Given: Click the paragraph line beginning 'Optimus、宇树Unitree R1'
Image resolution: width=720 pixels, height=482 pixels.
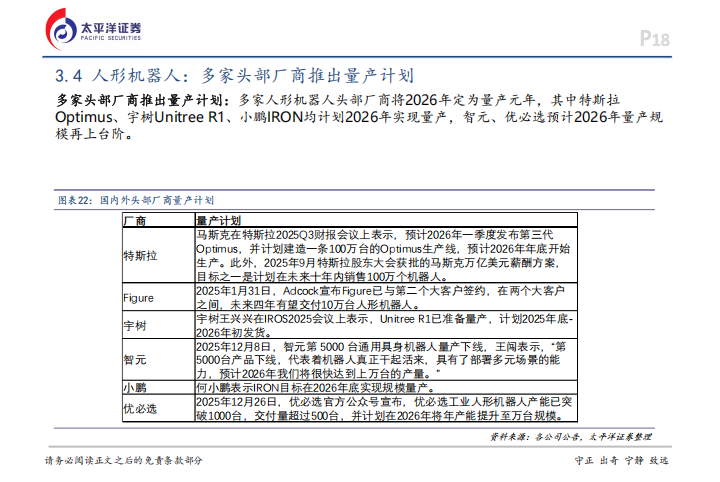Looking at the screenshot, I should (x=359, y=118).
